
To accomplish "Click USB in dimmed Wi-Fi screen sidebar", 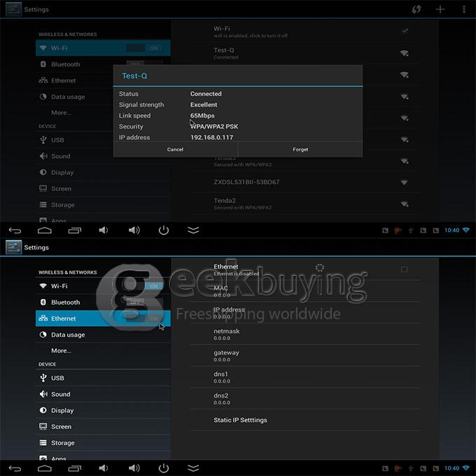I will 74,140.
